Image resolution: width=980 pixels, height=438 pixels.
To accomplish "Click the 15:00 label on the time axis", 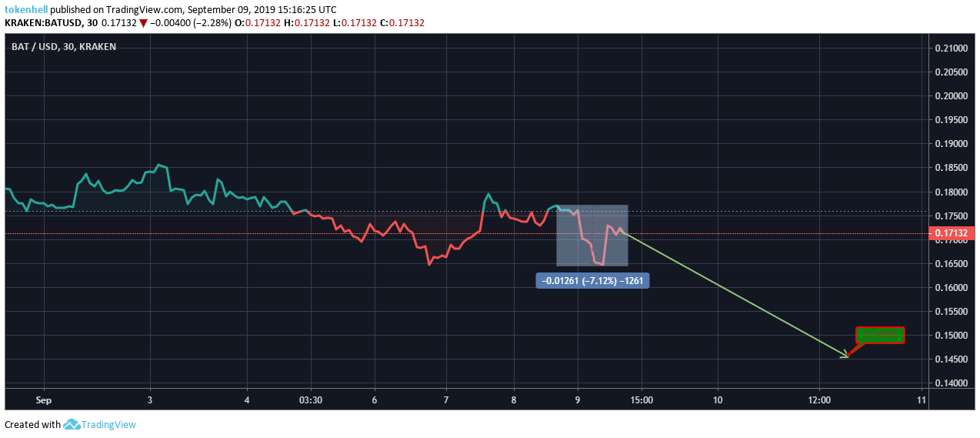I will [x=642, y=400].
